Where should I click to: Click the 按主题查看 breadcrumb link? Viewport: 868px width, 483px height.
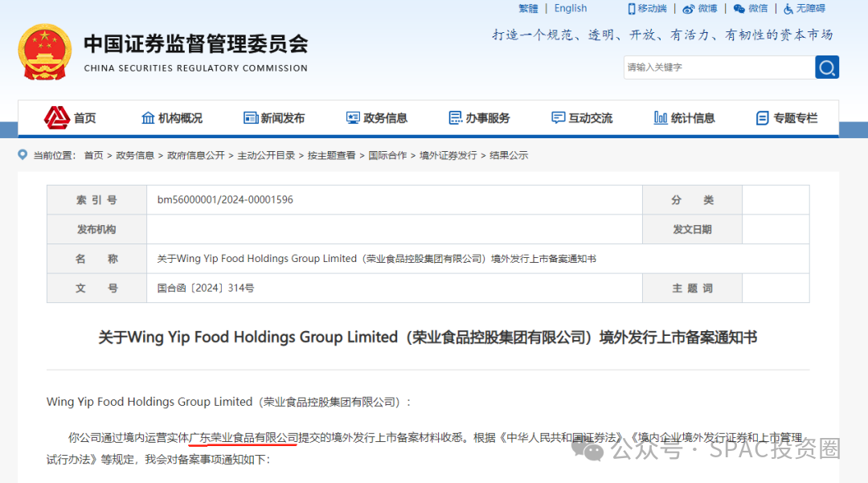coord(332,155)
